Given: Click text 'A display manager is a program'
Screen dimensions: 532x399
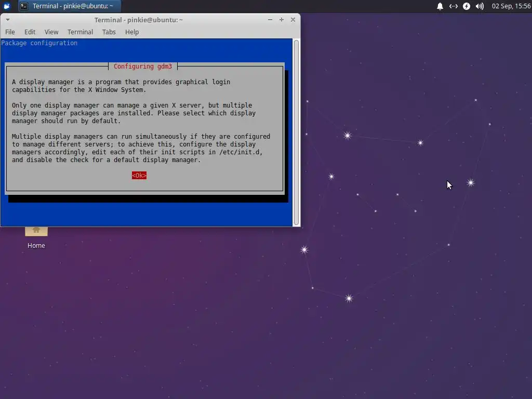Looking at the screenshot, I should click(66, 82).
